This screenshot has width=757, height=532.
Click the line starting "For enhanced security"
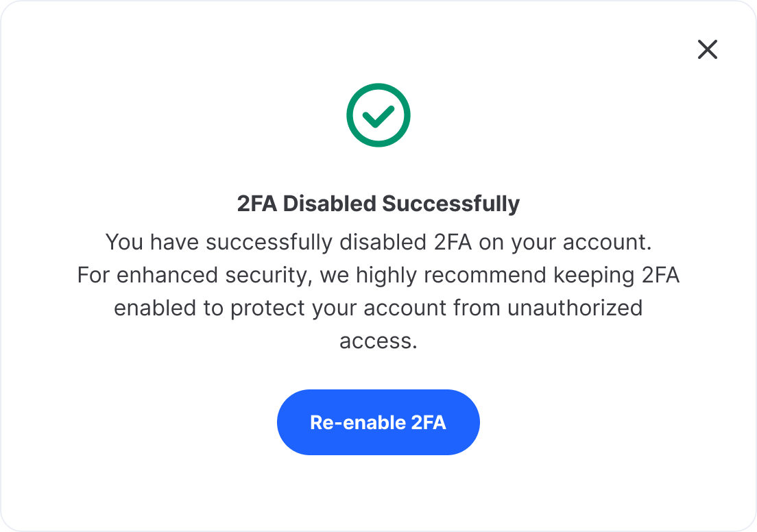(378, 275)
